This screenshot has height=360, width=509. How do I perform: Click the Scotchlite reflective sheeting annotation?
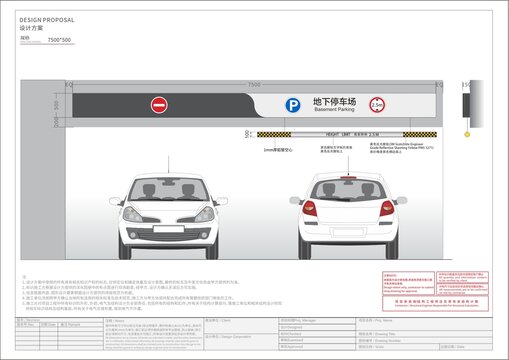click(x=402, y=148)
